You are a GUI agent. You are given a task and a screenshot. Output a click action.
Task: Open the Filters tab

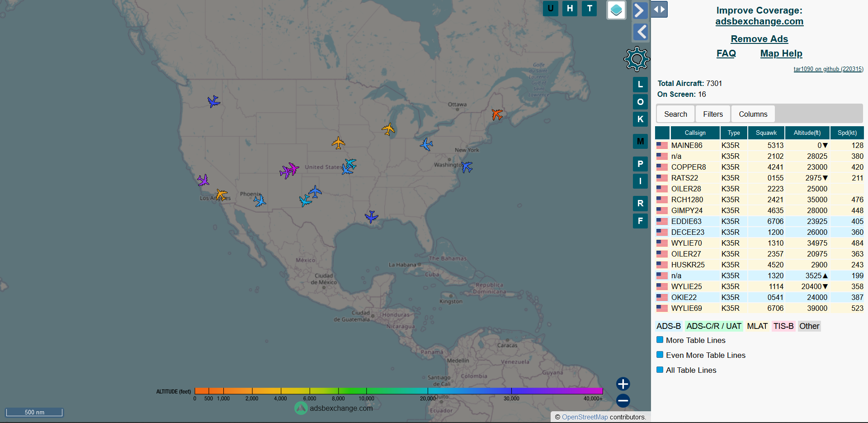pos(713,114)
